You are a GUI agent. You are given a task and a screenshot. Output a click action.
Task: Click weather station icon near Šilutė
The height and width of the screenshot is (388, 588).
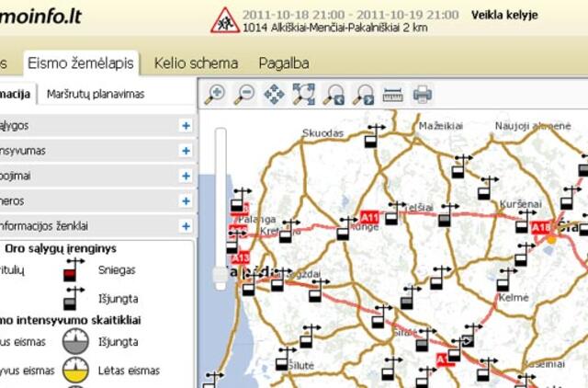click(x=284, y=359)
